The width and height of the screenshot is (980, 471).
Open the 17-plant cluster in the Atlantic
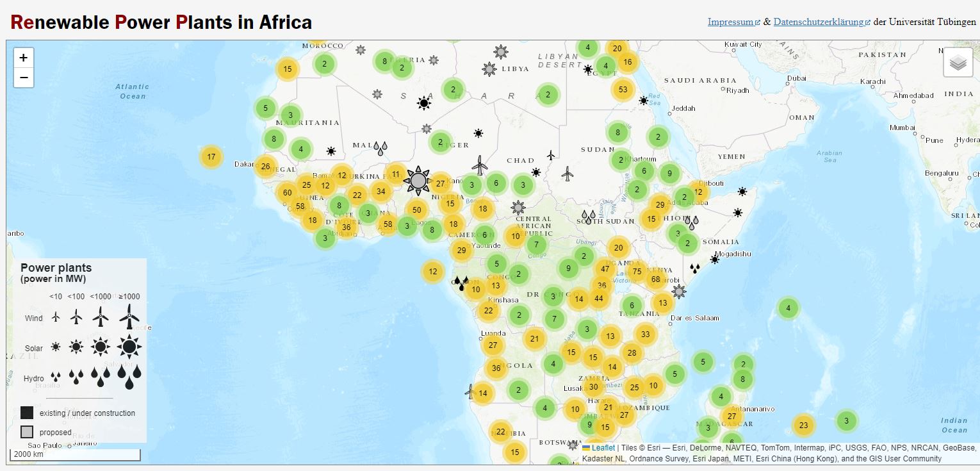[x=211, y=156]
